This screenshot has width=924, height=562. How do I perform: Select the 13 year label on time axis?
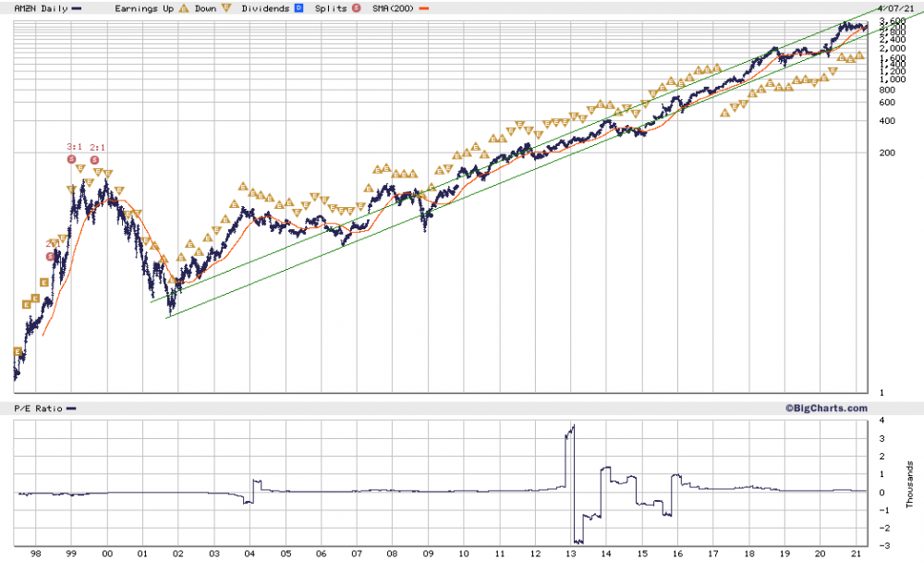pos(570,554)
